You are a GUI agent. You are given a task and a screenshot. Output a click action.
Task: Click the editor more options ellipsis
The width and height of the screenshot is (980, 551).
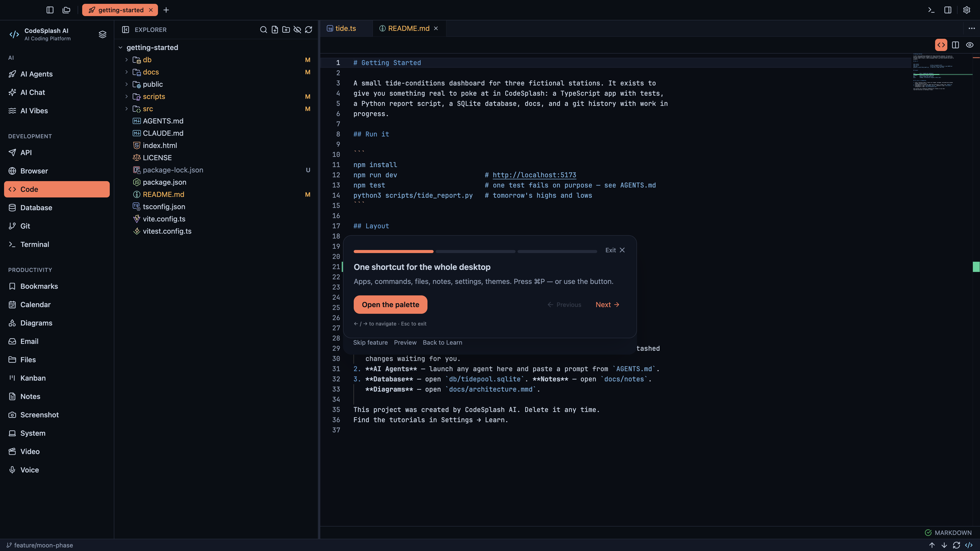pos(972,29)
